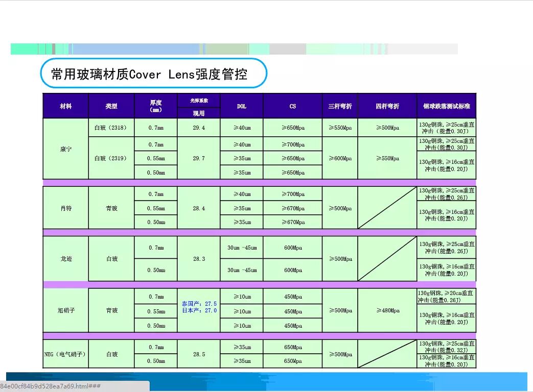Select the 康宁 material cell
533x392 pixels.
click(65, 149)
